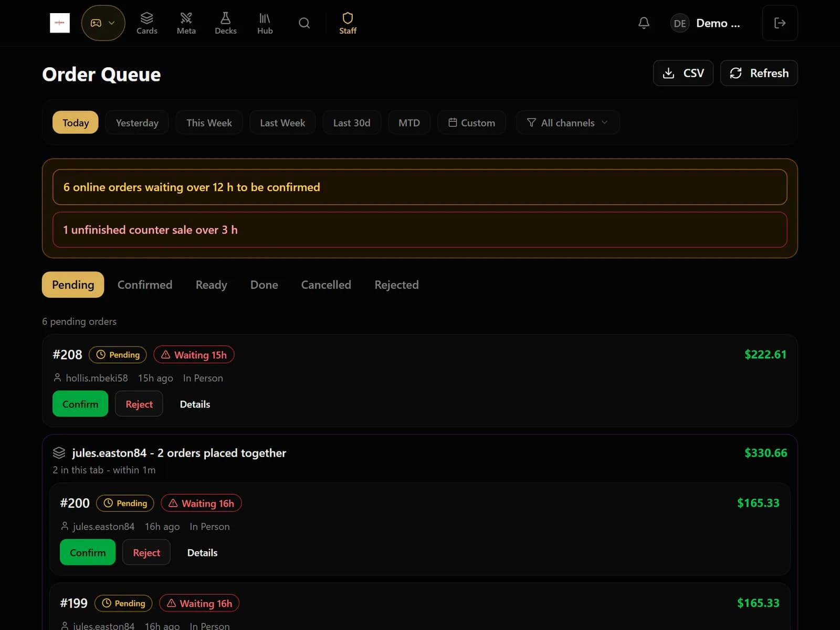Screen dimensions: 840x630
Task: Select the Today date filter
Action: [x=76, y=122]
